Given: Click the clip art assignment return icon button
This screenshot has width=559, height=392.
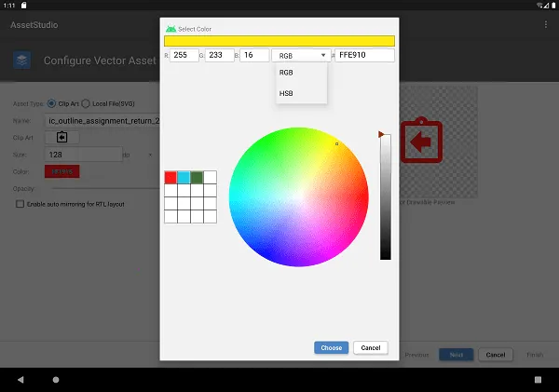Looking at the screenshot, I should click(62, 137).
